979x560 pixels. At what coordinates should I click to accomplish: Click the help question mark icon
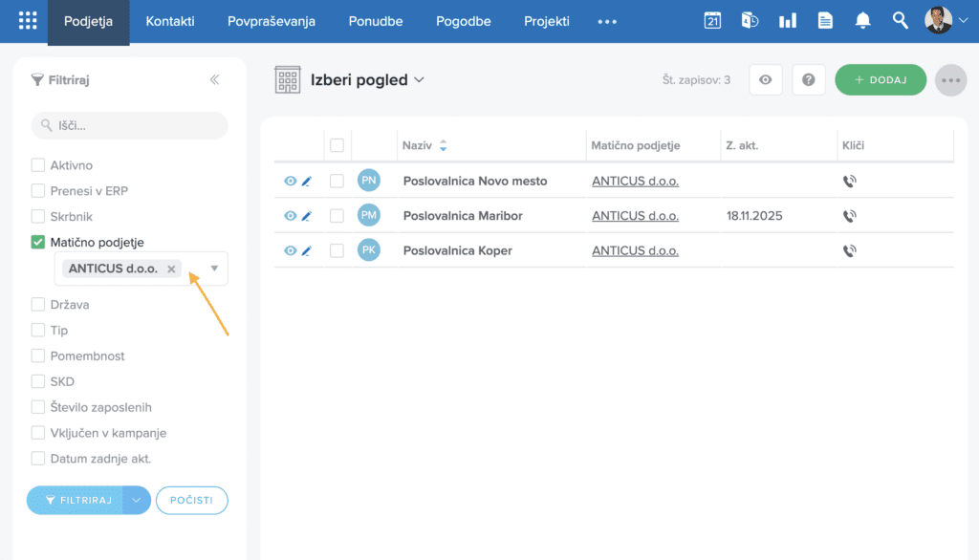[x=808, y=80]
